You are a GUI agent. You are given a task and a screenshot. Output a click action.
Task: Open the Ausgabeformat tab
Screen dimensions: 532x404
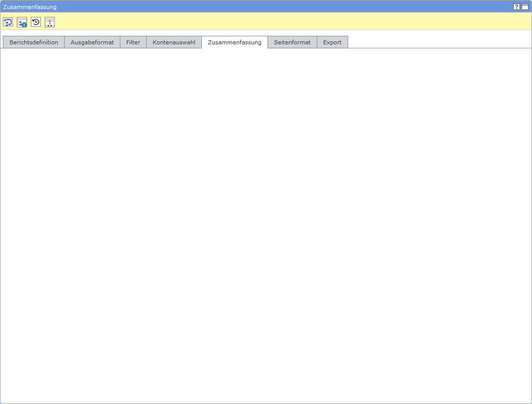coord(92,42)
